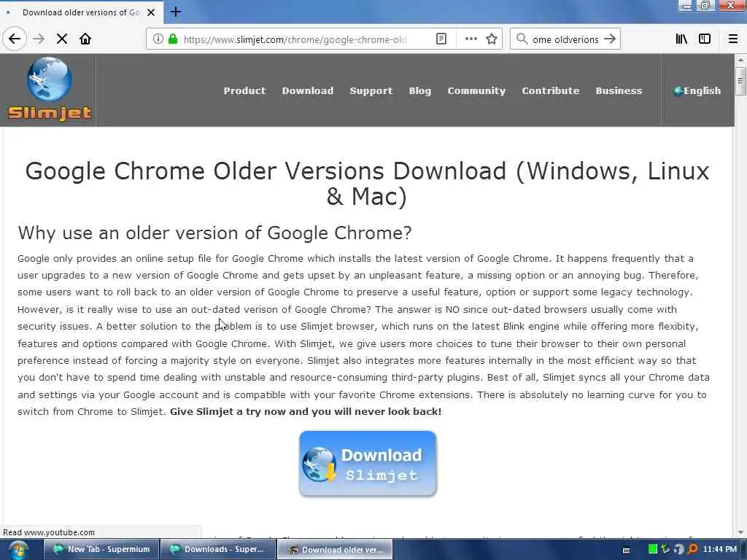Click the forward navigation arrow
747x560 pixels.
tap(39, 39)
